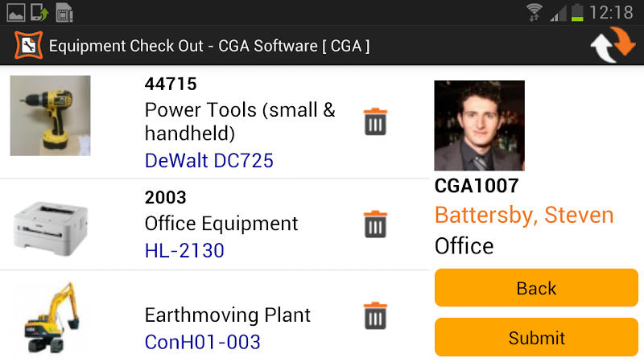The width and height of the screenshot is (644, 362).
Task: Tap the SD card notification icon
Action: [x=64, y=12]
